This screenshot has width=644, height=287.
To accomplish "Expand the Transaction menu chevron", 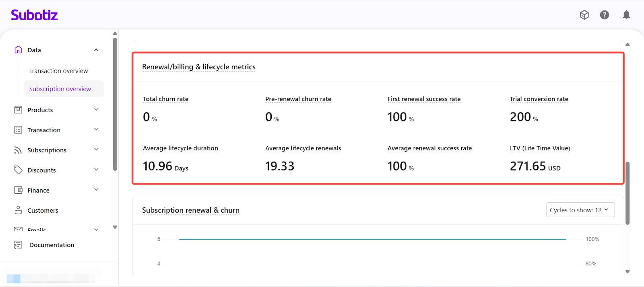I will [96, 129].
